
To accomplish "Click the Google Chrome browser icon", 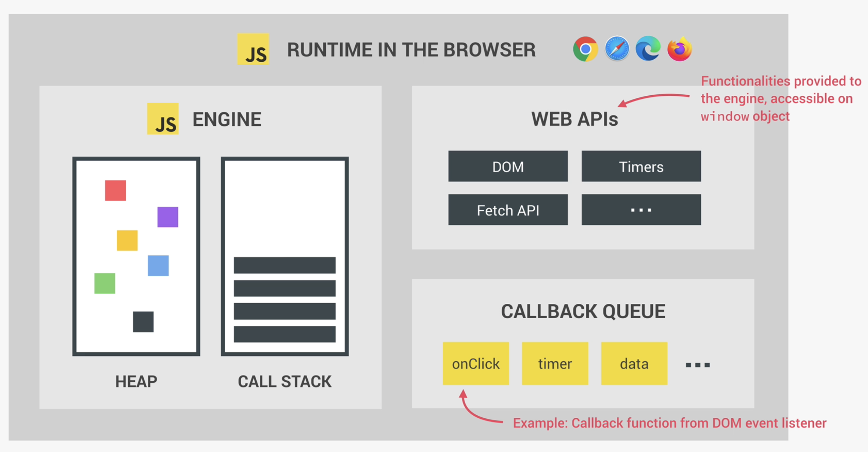I will (x=585, y=49).
